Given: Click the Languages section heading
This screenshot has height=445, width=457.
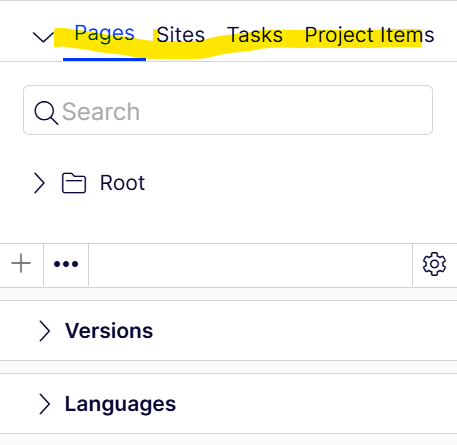Looking at the screenshot, I should 120,404.
